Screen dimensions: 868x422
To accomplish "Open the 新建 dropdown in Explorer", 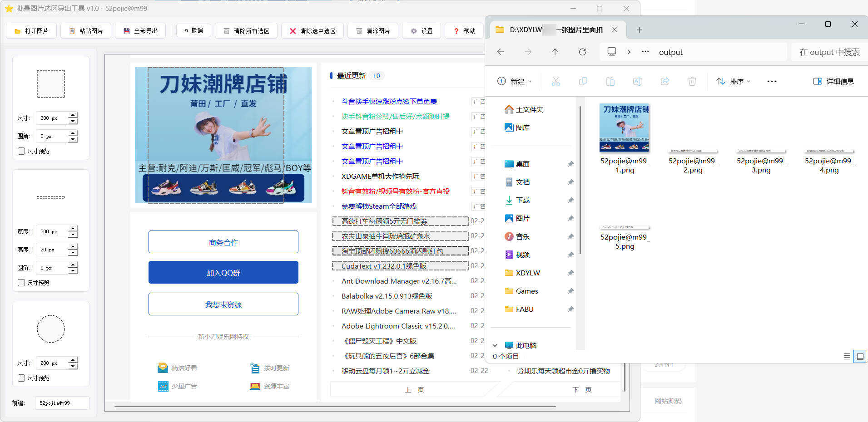I will pos(514,81).
